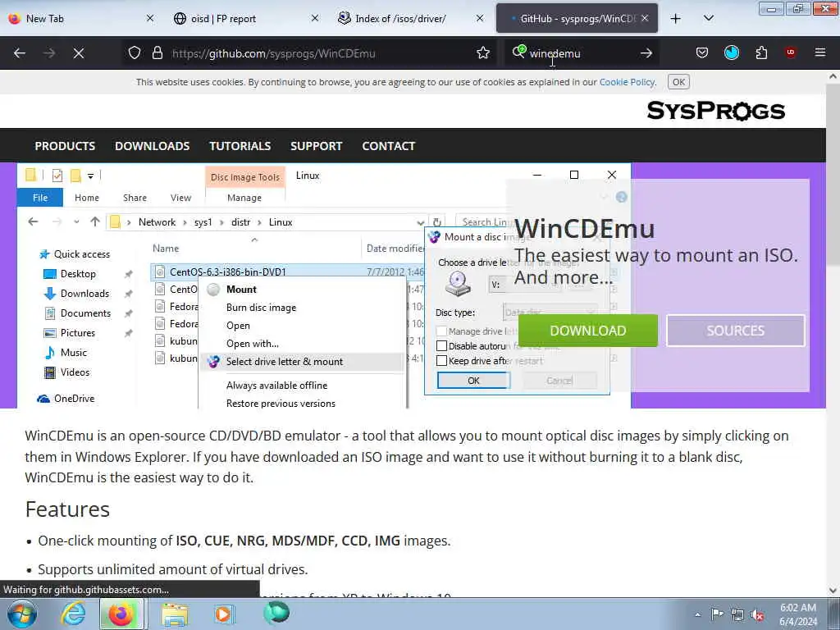Viewport: 840px width, 630px height.
Task: Click the search box containing wincdemu
Action: click(582, 53)
